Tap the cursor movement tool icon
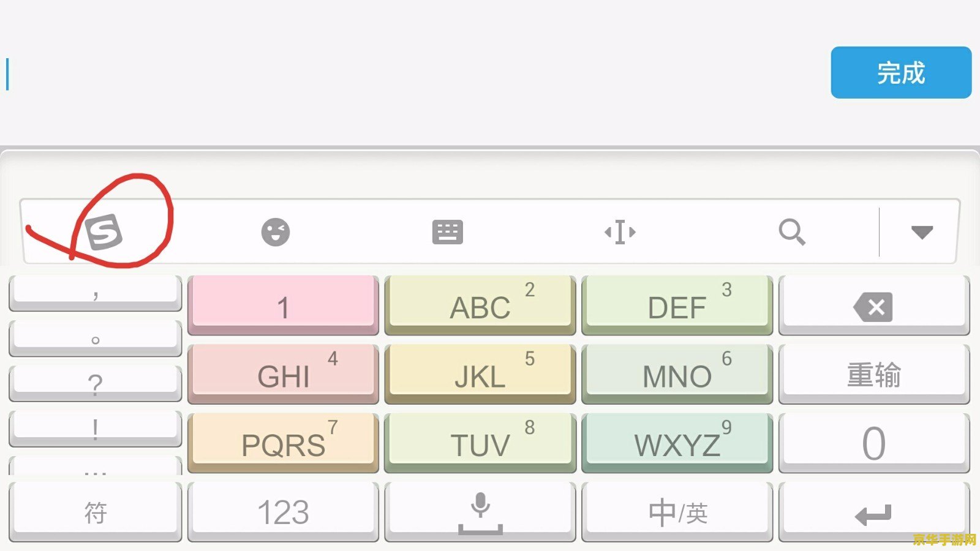The height and width of the screenshot is (551, 980). point(620,232)
